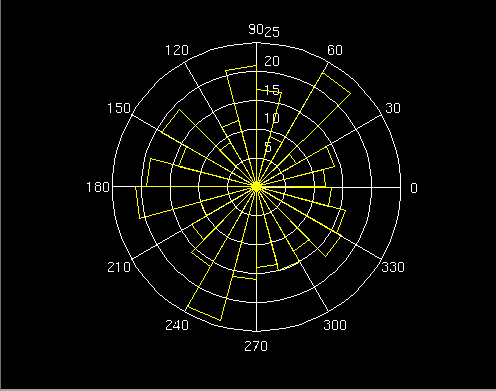Viewport: 496px width, 391px height.
Task: Click the radial tick label 20
Action: [272, 61]
